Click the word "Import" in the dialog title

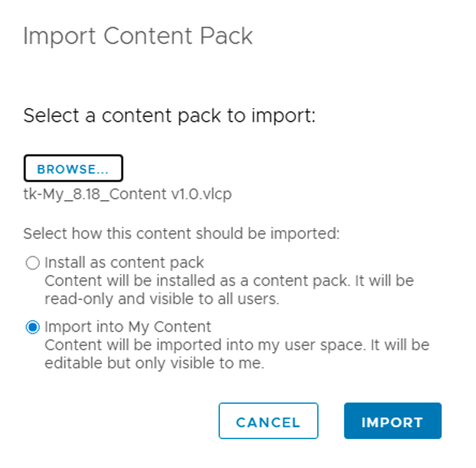click(59, 36)
